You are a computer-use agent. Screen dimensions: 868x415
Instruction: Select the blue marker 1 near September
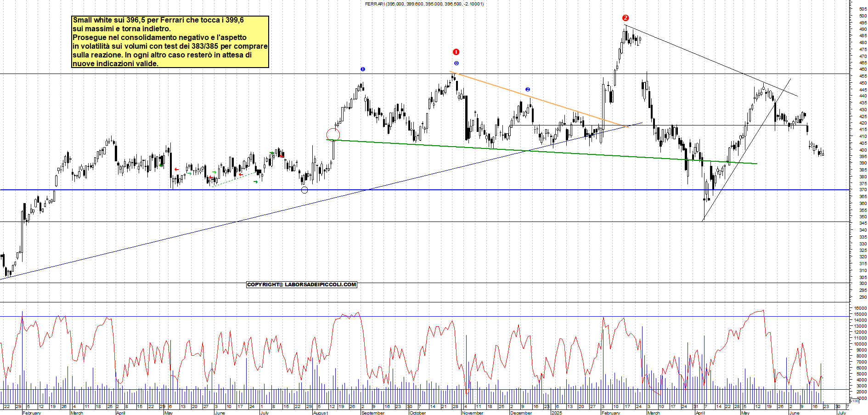(x=363, y=69)
